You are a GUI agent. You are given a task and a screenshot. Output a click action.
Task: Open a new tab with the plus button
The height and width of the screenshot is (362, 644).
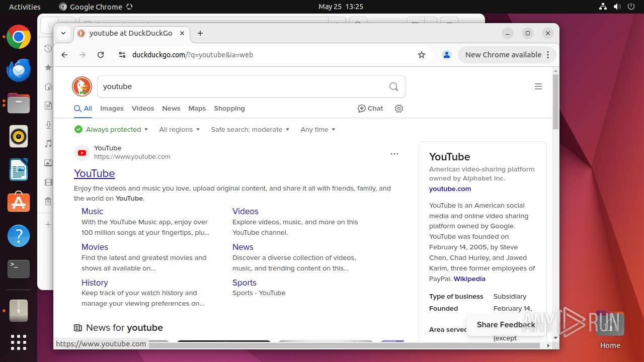[200, 33]
